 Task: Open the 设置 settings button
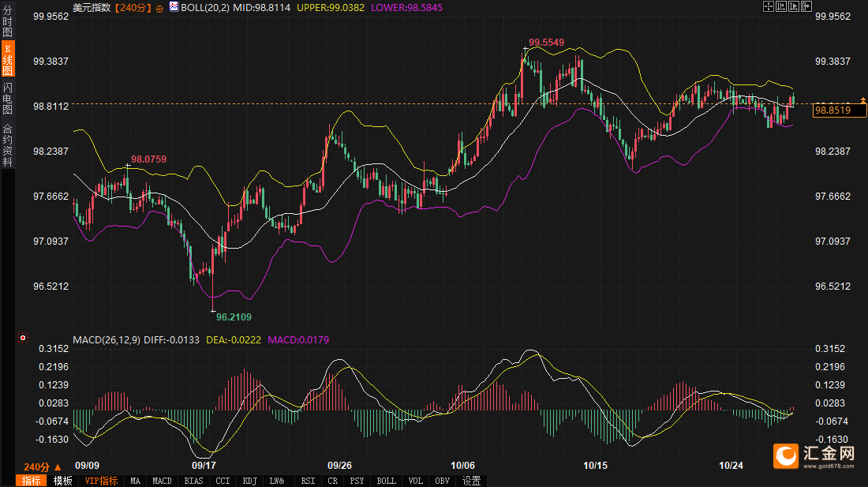471,481
